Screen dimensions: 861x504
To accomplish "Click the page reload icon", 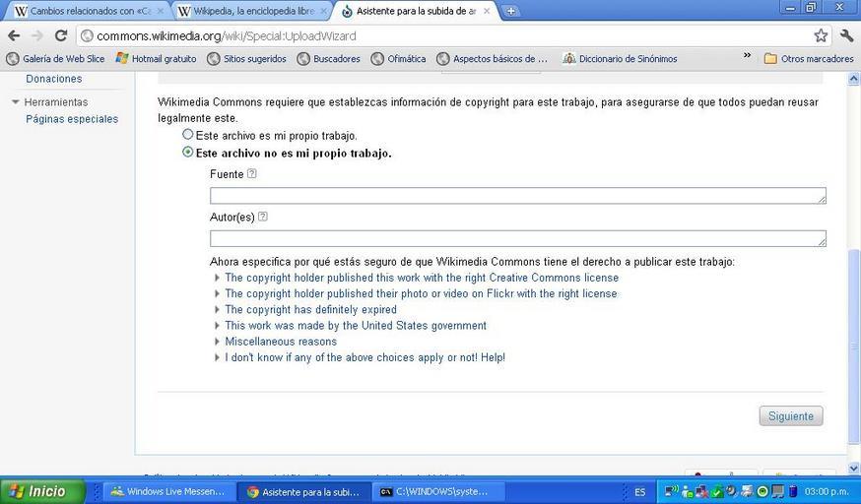I will click(61, 35).
